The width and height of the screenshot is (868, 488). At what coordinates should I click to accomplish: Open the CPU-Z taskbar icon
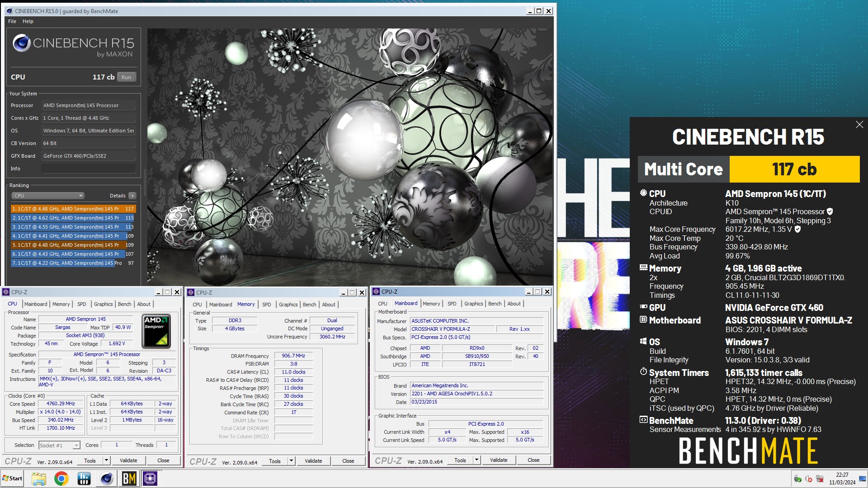click(x=150, y=479)
